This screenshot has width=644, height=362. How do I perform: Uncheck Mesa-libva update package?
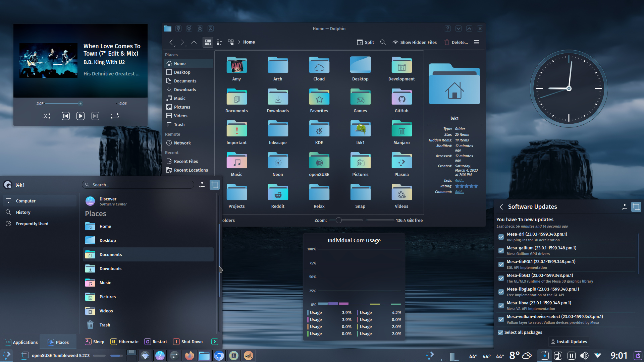point(501,306)
